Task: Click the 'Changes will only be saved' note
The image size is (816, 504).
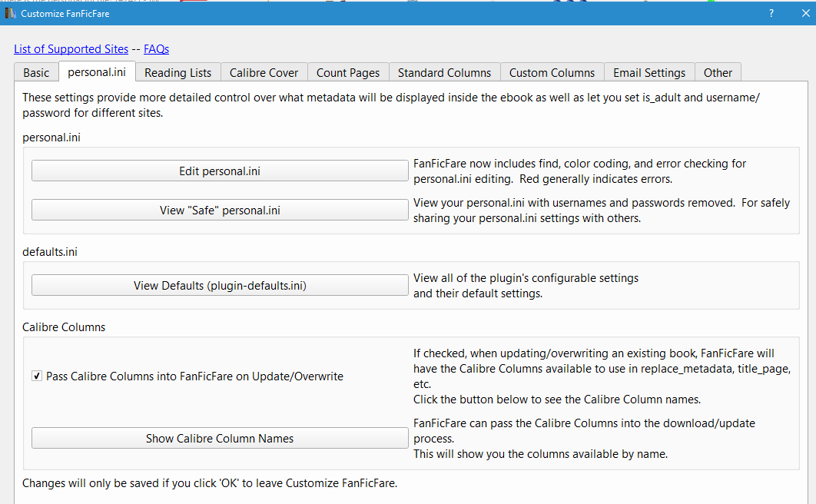Action: coord(210,483)
